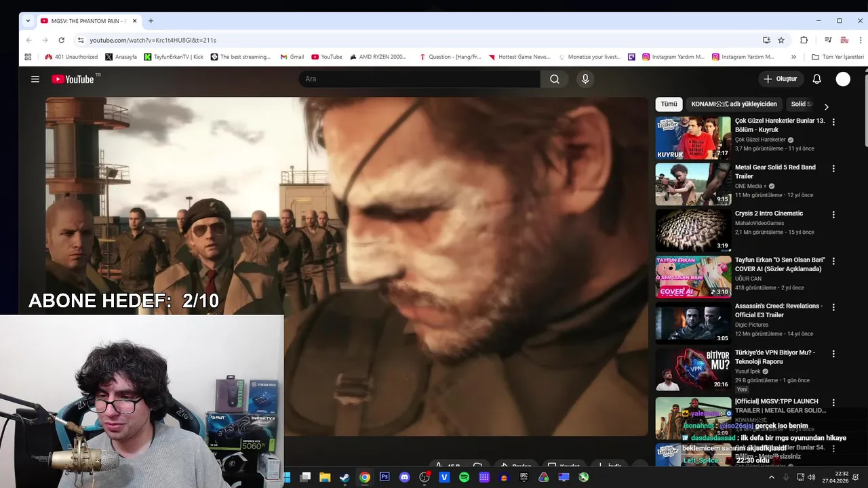
Task: Play Türkiye'de VPN Bitiyor Mu thumbnail
Action: [x=693, y=370]
